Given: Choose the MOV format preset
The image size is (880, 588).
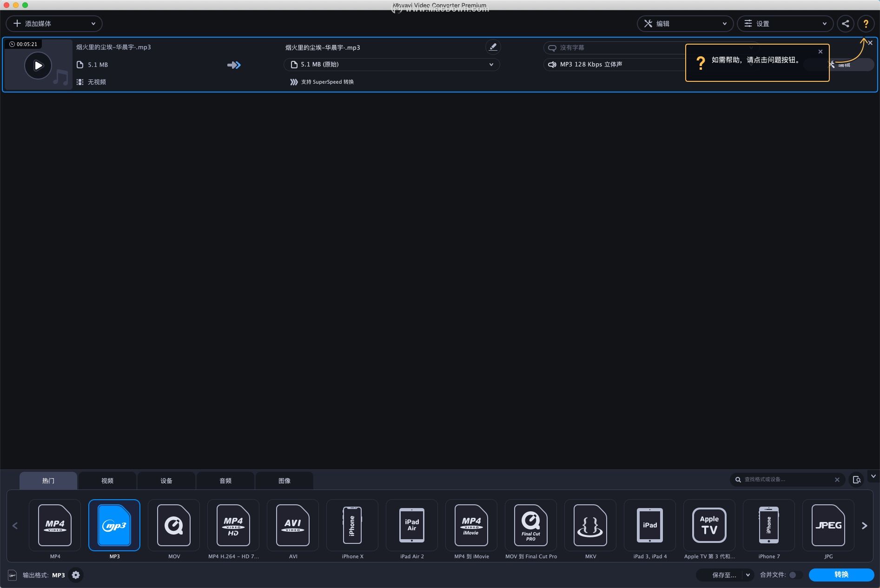Looking at the screenshot, I should point(174,525).
